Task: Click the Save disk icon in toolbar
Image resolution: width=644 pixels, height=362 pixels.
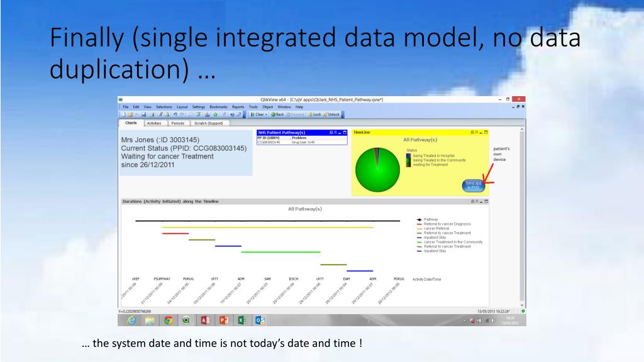Action: point(144,114)
